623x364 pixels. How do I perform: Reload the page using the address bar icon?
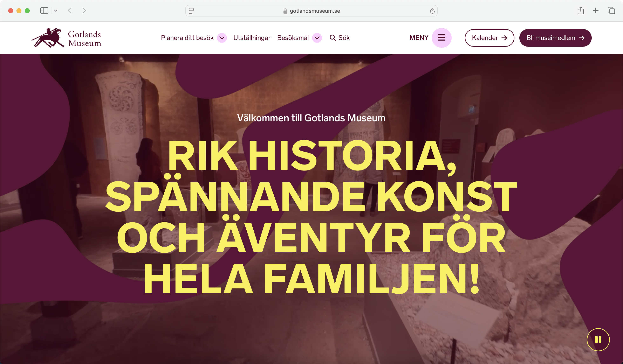[432, 11]
